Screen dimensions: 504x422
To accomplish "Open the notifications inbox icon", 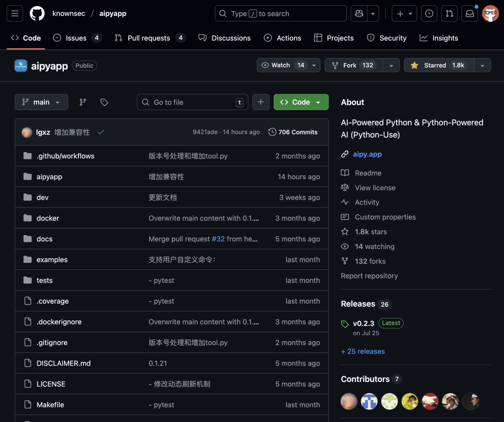I will coord(469,14).
